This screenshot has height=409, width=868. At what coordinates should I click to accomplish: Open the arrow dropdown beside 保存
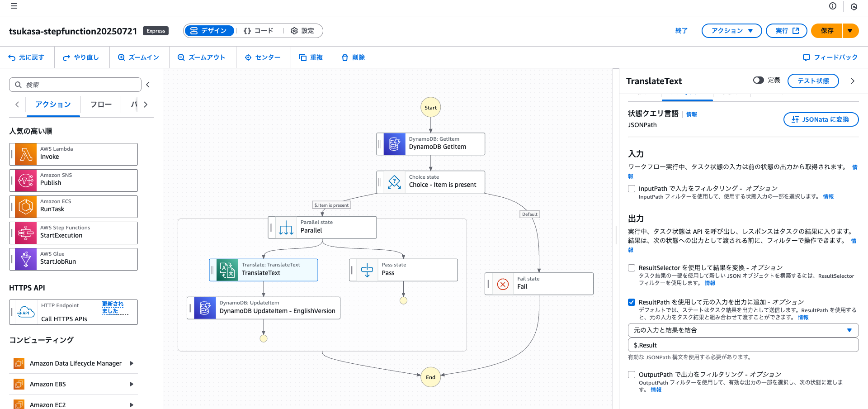tap(850, 31)
